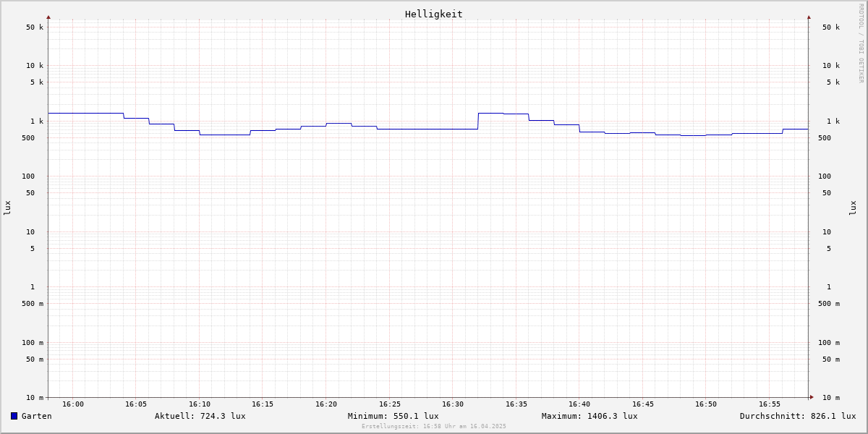The height and width of the screenshot is (434, 868).
Task: Click the 100 label on left axis
Action: coord(28,176)
